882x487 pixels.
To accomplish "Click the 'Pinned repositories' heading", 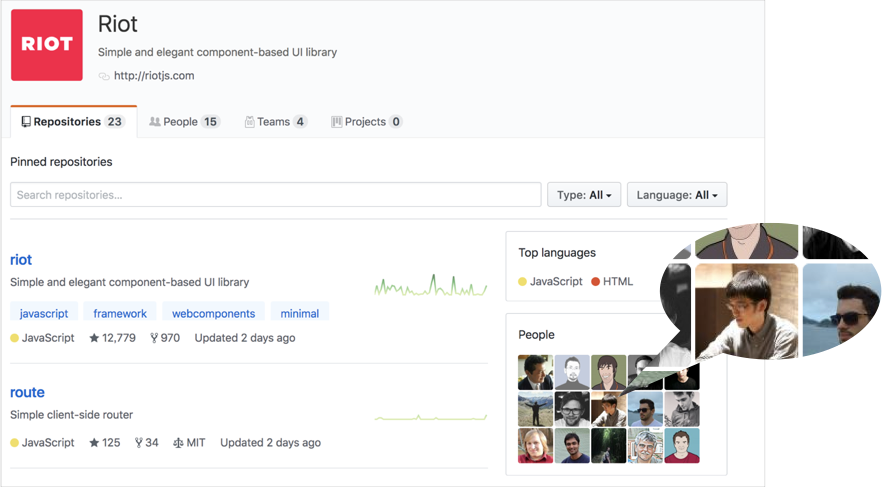I will (61, 162).
